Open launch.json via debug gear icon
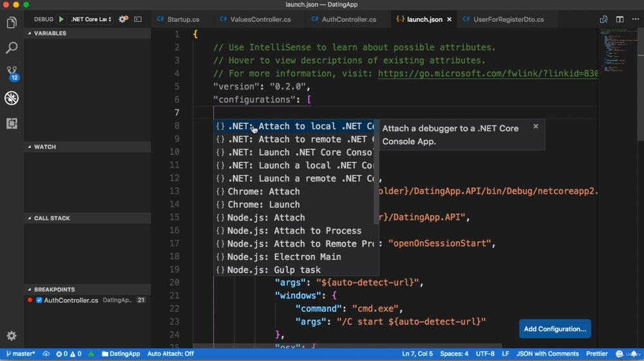644x361 pixels. pyautogui.click(x=123, y=19)
